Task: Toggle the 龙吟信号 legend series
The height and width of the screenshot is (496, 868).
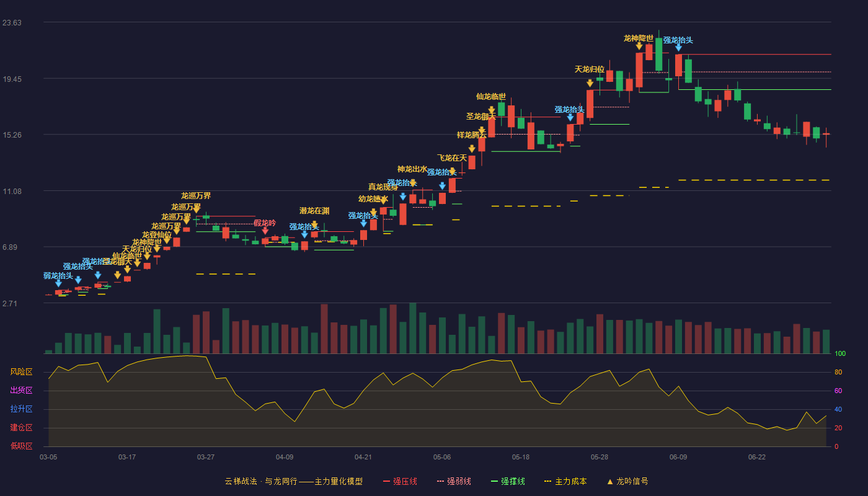Action: coord(627,481)
